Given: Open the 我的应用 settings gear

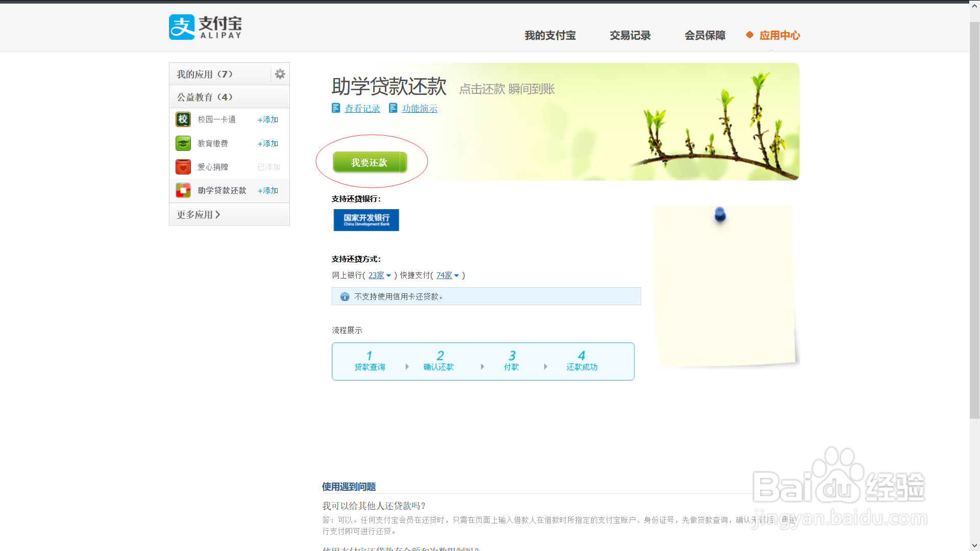Looking at the screenshot, I should click(x=280, y=73).
